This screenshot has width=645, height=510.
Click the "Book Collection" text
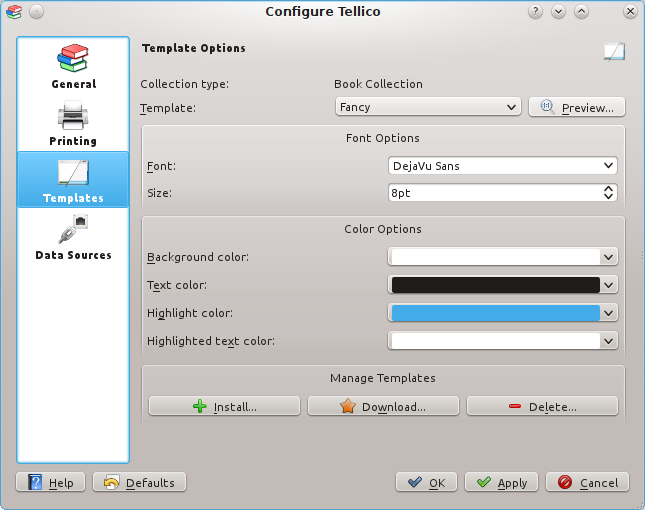(x=378, y=84)
